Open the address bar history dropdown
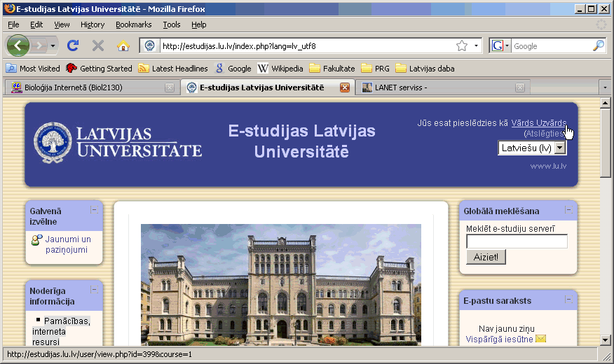This screenshot has height=364, width=614. [476, 46]
